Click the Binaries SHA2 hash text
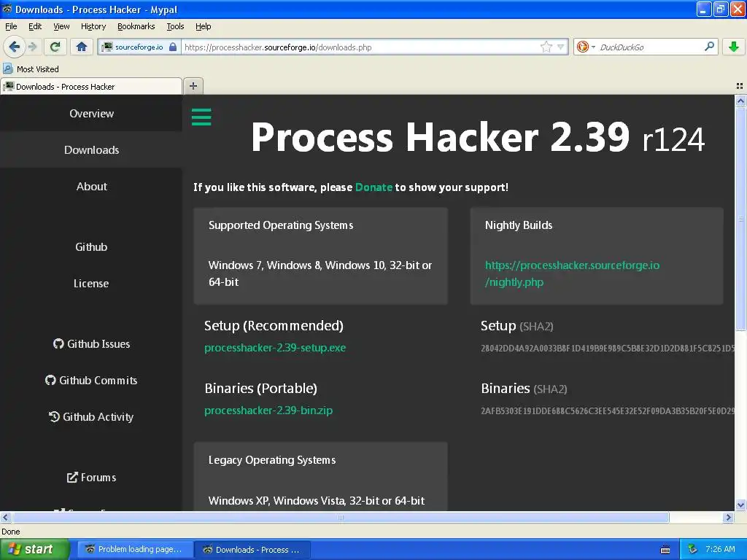 [608, 411]
